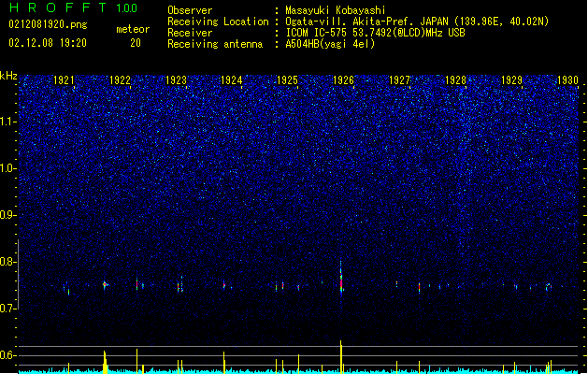Click the meteor count value 20
This screenshot has width=588, height=374.
pos(136,43)
